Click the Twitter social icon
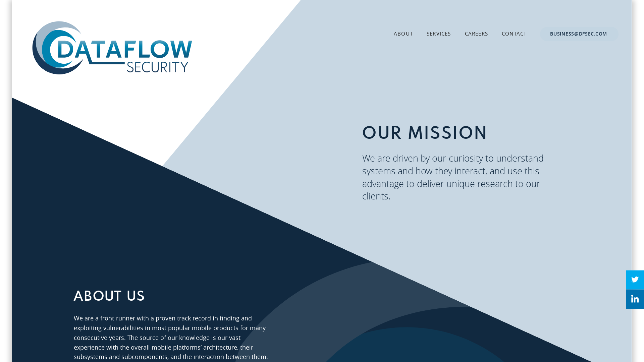Viewport: 644px width, 362px height. pyautogui.click(x=635, y=279)
